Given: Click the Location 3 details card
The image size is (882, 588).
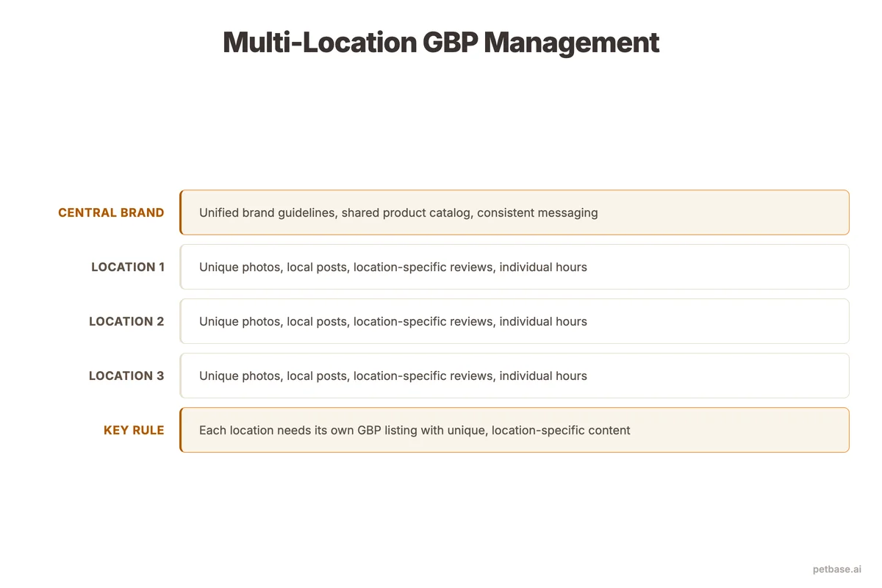Looking at the screenshot, I should (514, 376).
